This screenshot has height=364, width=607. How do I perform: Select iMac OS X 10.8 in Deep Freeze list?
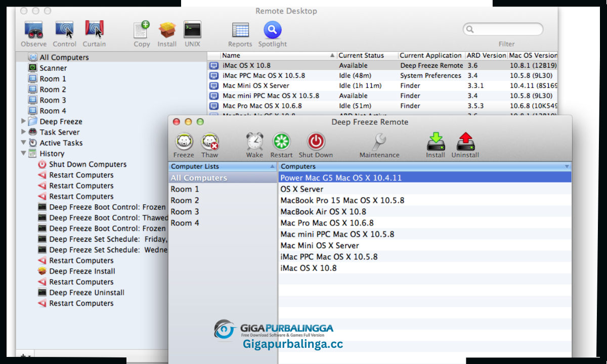(x=425, y=267)
